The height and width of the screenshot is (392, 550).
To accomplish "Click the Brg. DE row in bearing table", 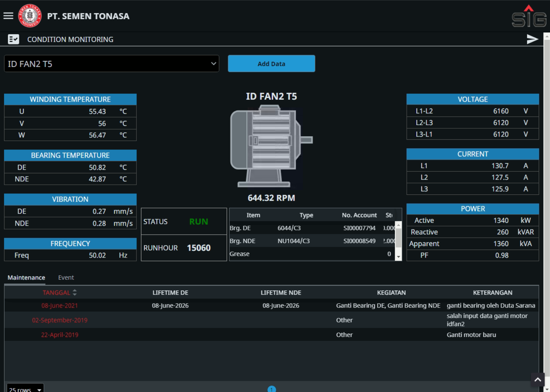I will click(x=312, y=228).
